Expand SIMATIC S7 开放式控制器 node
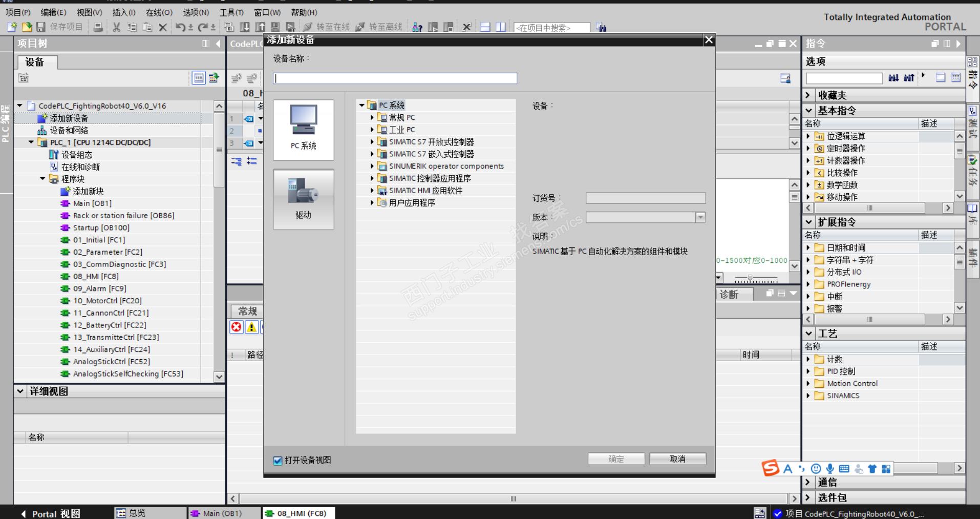 tap(372, 142)
